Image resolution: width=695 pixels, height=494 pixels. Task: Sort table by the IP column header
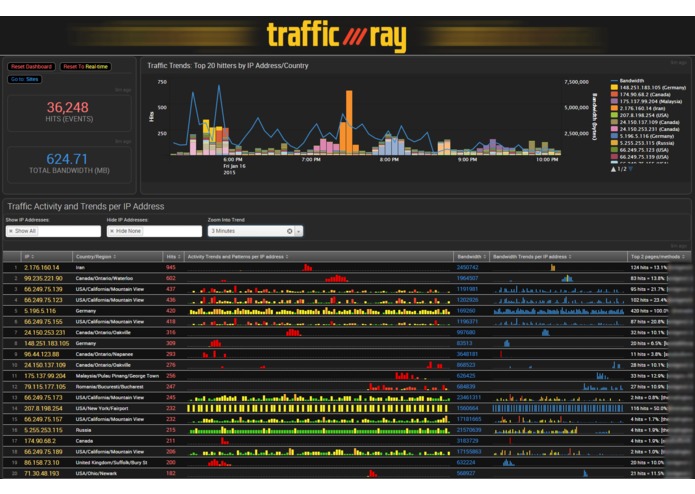[46, 257]
